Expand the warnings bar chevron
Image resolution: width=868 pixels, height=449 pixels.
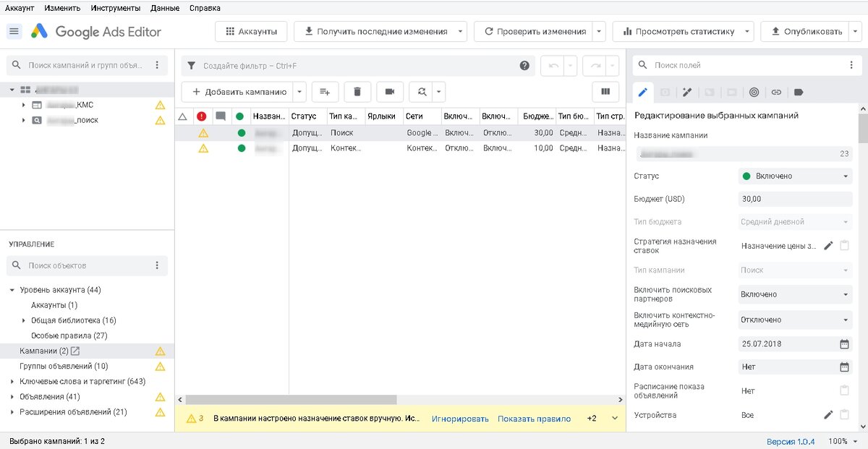pyautogui.click(x=615, y=419)
